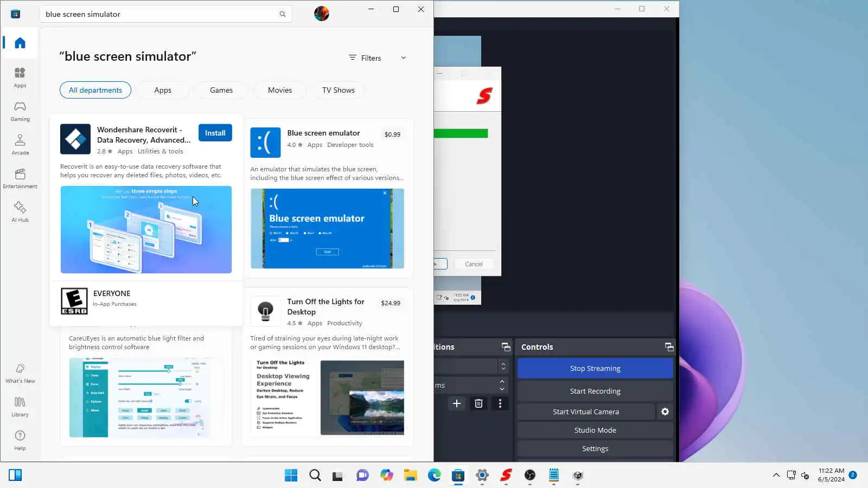Float the Controls dock in OBS
868x488 pixels.
click(x=669, y=347)
